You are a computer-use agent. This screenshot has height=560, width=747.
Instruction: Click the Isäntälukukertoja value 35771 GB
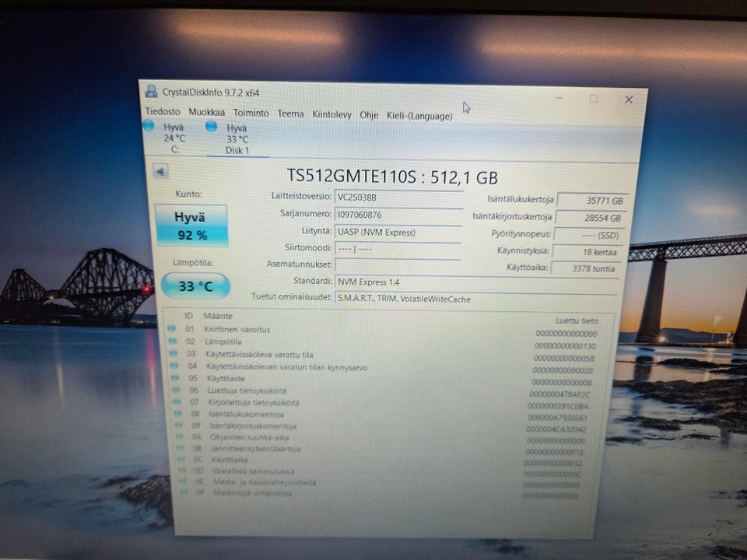tap(593, 201)
